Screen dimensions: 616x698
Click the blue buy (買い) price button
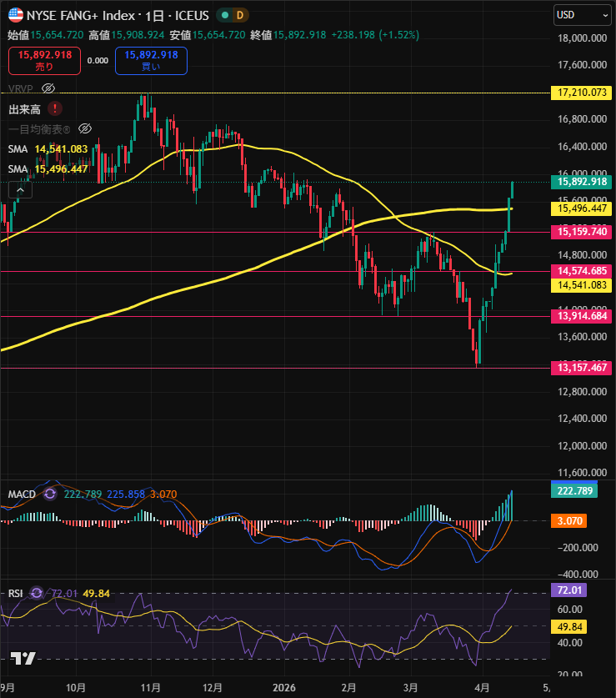[151, 60]
